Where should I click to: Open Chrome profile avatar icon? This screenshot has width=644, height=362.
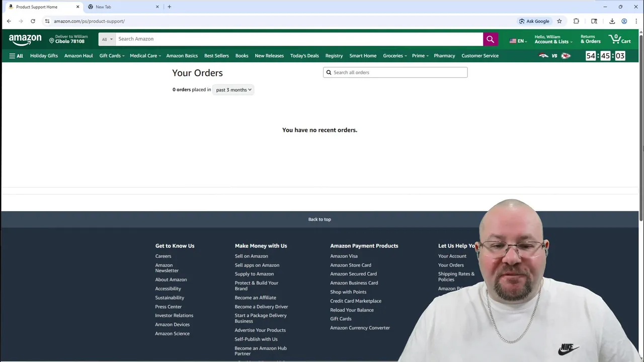click(x=624, y=21)
